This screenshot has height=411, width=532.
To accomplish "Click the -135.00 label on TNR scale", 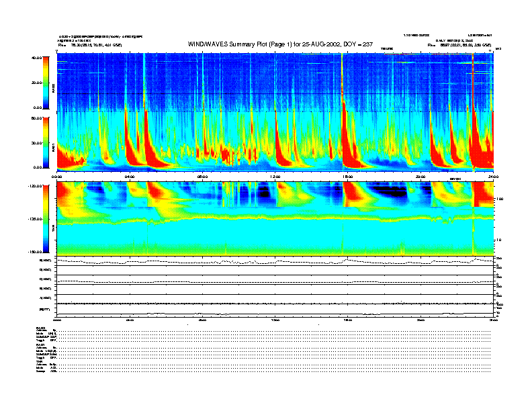I will pyautogui.click(x=35, y=219).
